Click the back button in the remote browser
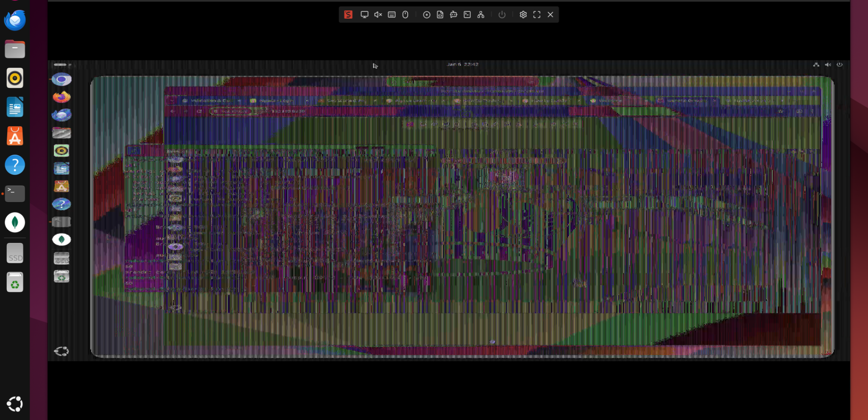Viewport: 868px width, 420px height. (x=173, y=112)
